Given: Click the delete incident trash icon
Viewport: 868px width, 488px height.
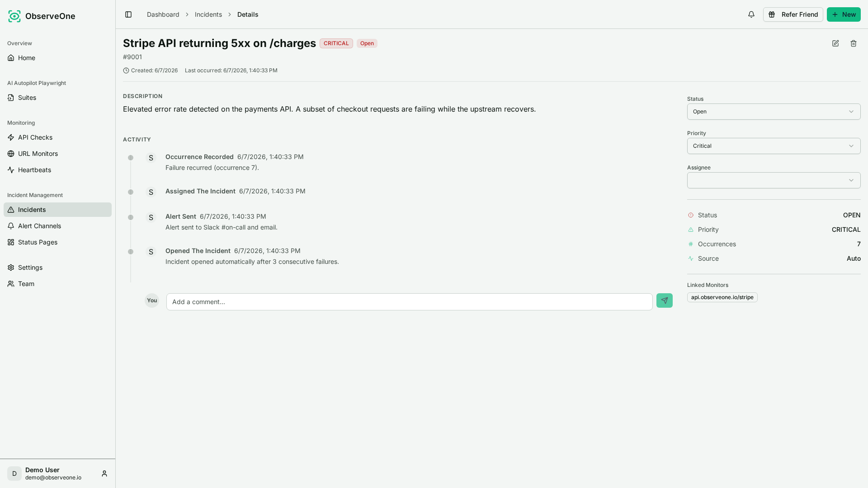Looking at the screenshot, I should tap(854, 43).
